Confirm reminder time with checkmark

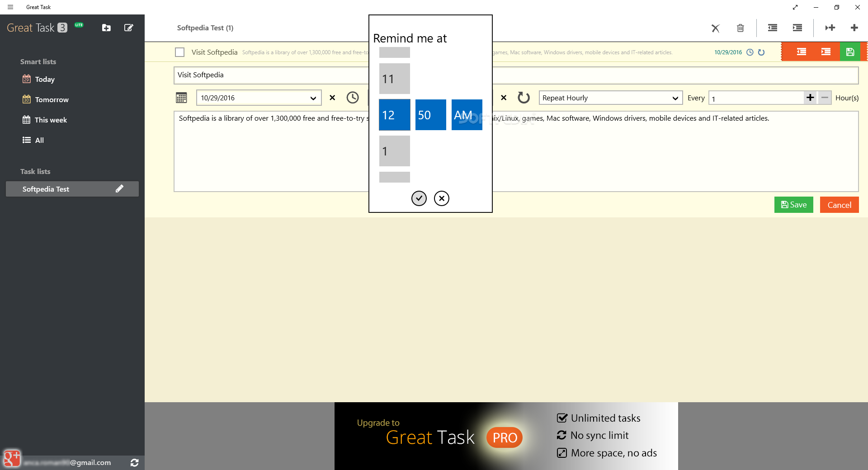click(419, 198)
